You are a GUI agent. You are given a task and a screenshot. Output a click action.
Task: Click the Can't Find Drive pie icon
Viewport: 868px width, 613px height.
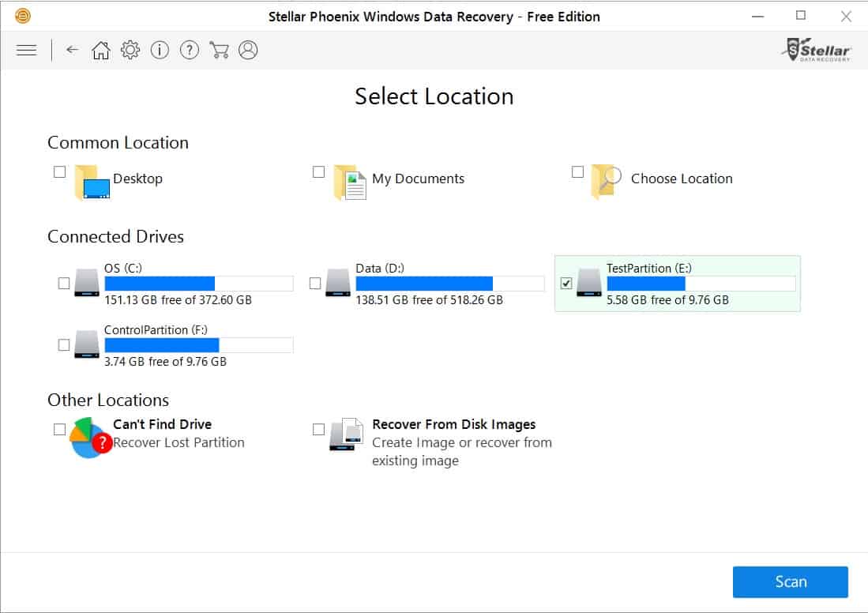90,438
